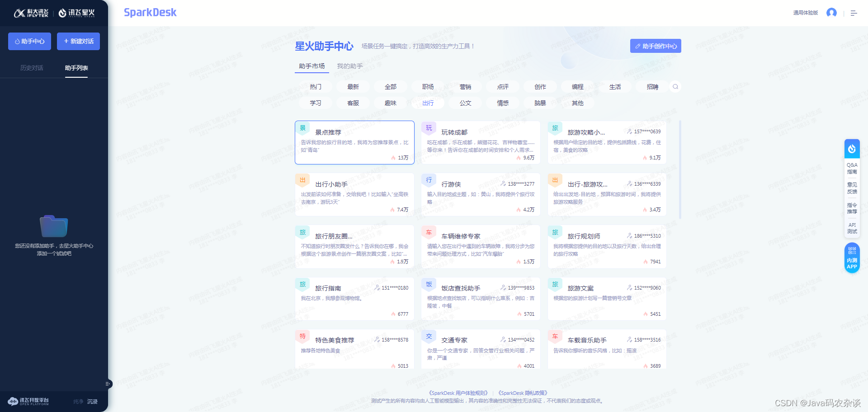This screenshot has height=412, width=868.
Task: Select the 职场 category filter
Action: point(428,87)
